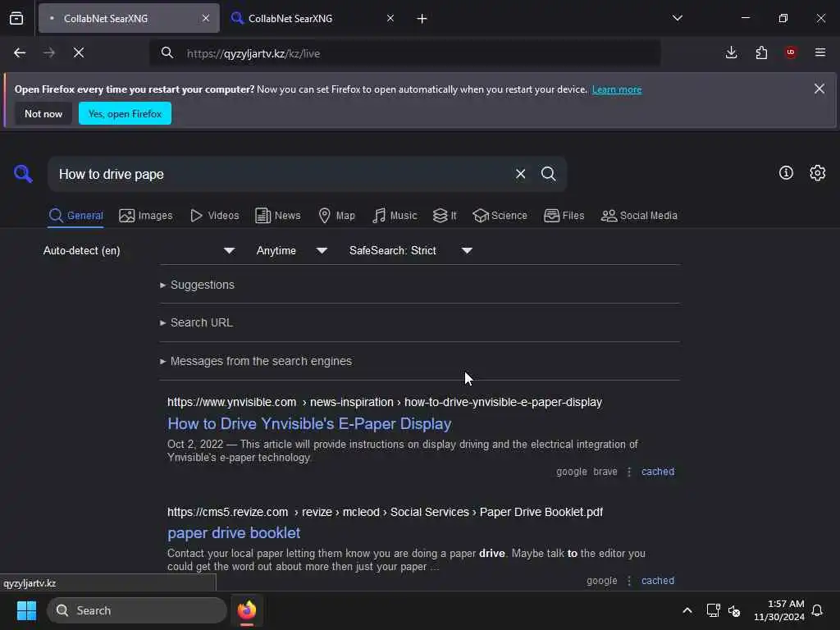Select the Files search category
Viewport: 840px width, 630px height.
coord(564,216)
